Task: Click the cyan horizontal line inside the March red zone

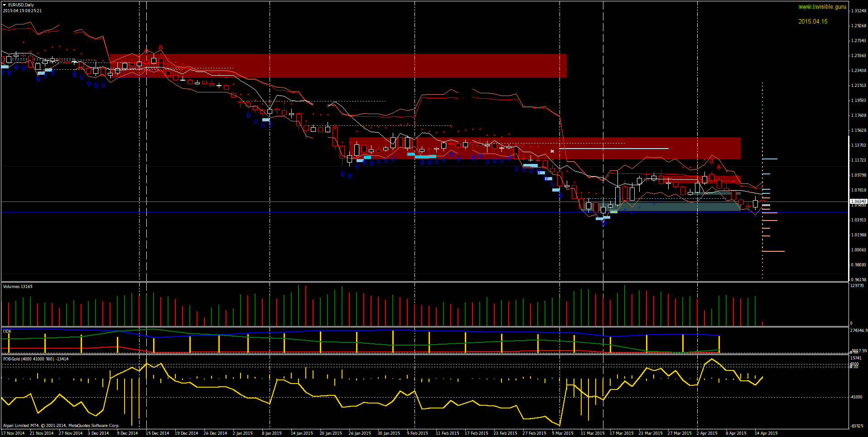Action: (x=613, y=148)
